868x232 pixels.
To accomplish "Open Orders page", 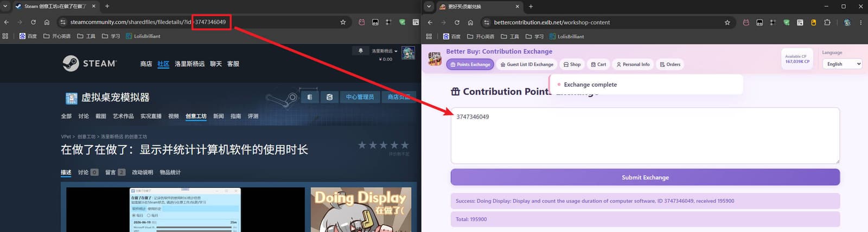I will [670, 65].
